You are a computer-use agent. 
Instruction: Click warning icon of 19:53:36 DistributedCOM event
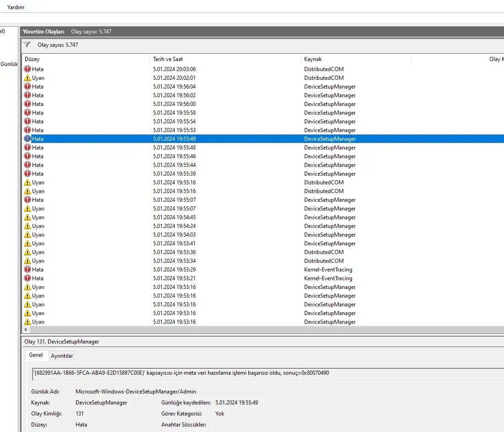[x=27, y=252]
